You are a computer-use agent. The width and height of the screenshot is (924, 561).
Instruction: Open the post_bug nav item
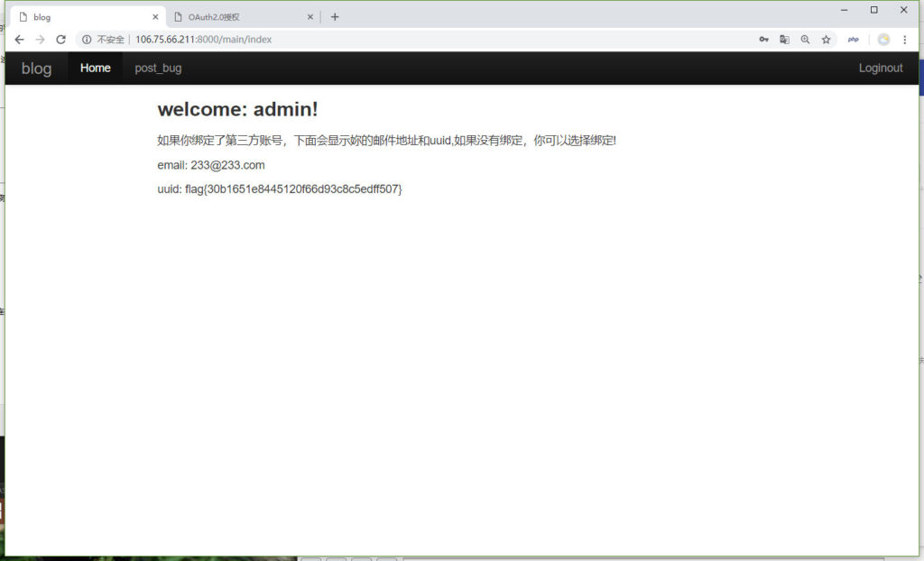point(158,68)
